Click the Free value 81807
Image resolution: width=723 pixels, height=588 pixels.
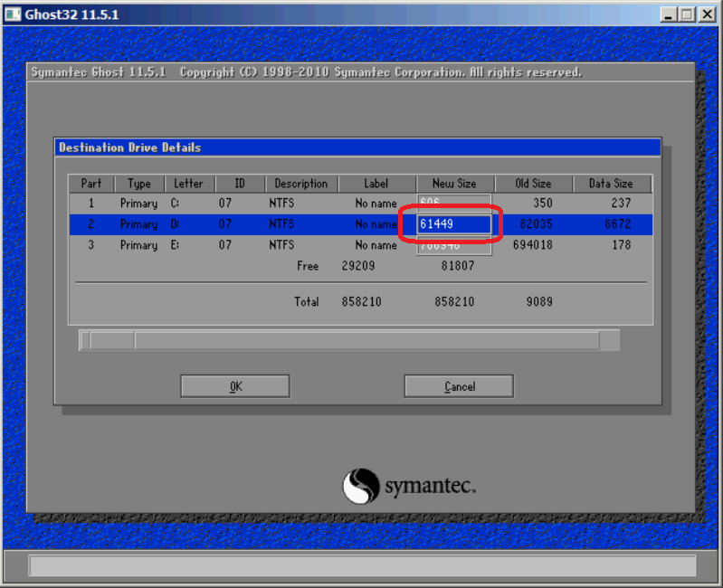458,266
